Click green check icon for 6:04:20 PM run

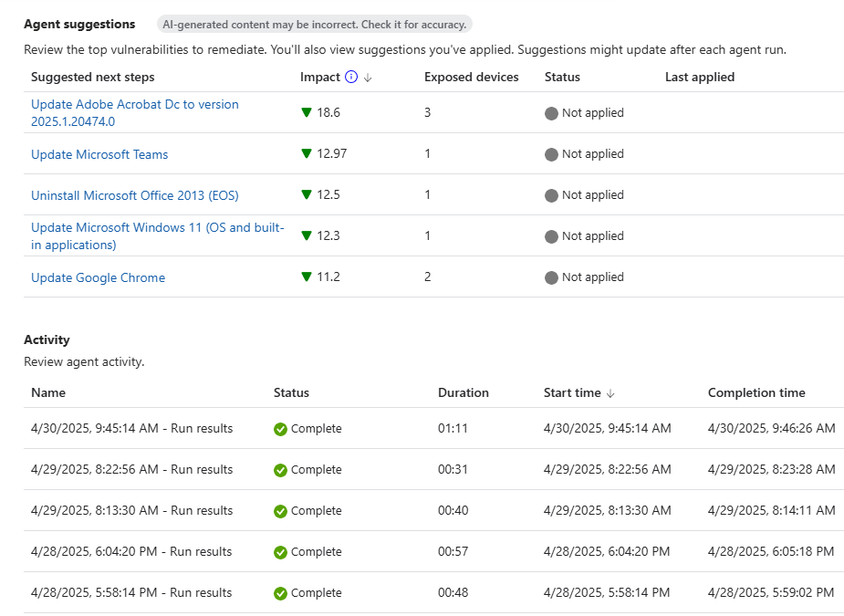click(x=280, y=552)
